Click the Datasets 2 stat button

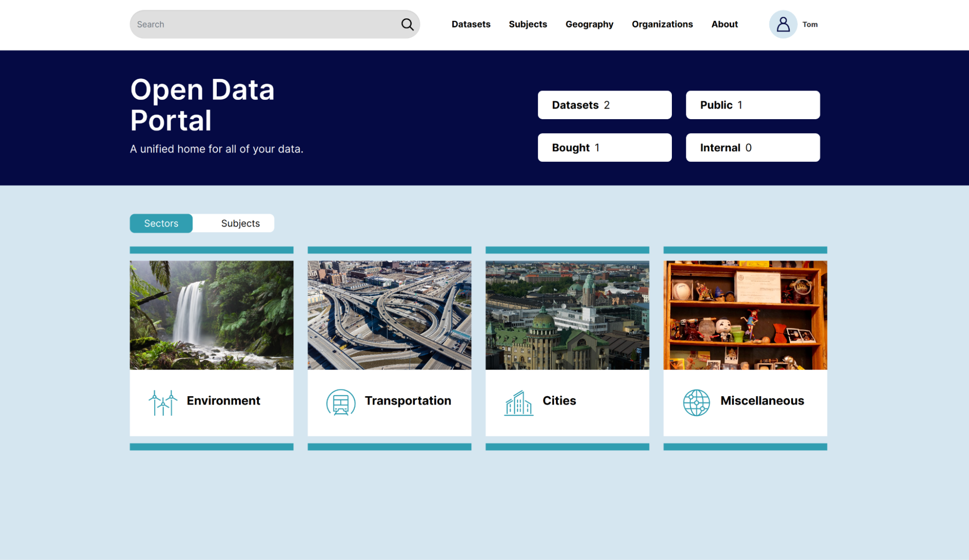tap(604, 105)
